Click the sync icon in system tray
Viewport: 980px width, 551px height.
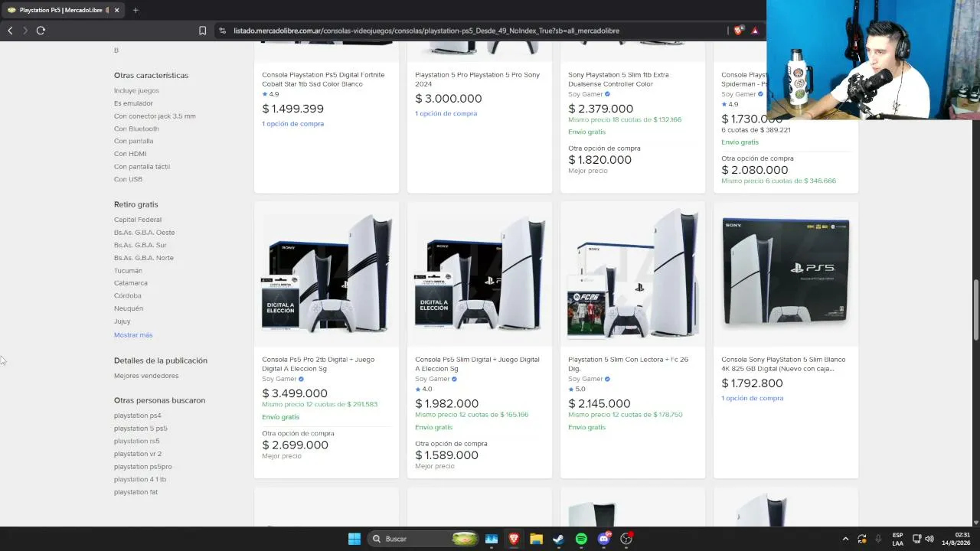coord(862,539)
